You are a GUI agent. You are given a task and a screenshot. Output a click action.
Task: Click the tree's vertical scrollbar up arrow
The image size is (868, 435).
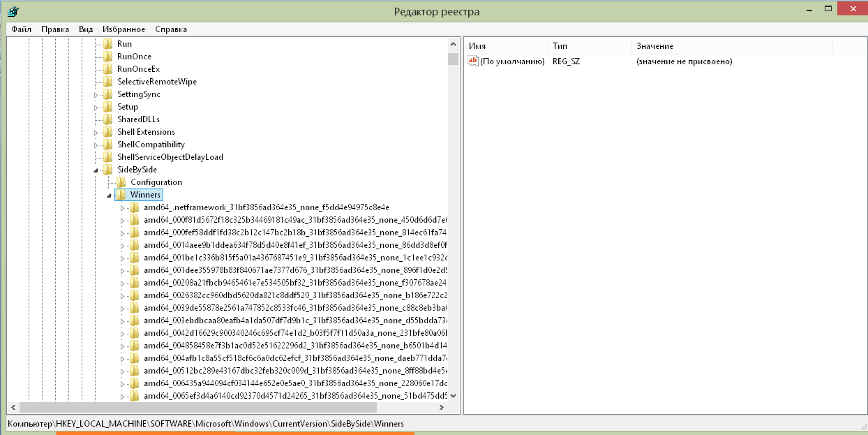click(454, 45)
